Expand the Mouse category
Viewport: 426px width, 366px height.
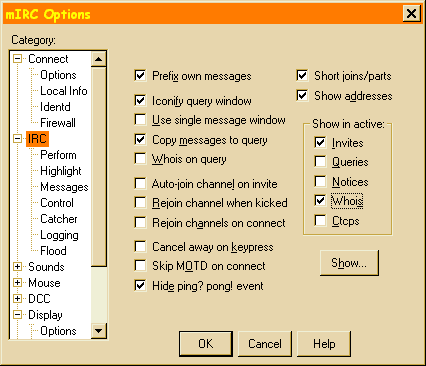17,283
